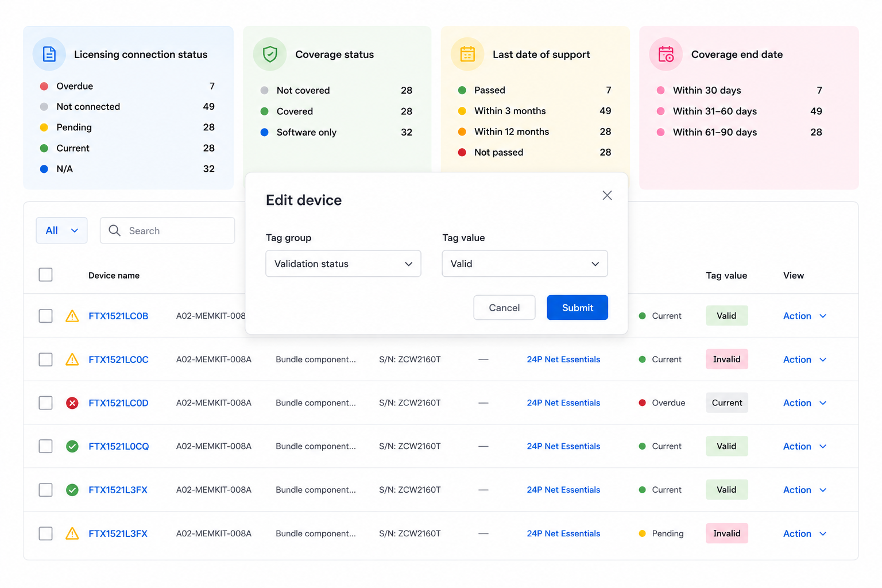This screenshot has width=882, height=588.
Task: Open the Tag value dropdown showing Valid
Action: click(x=525, y=264)
